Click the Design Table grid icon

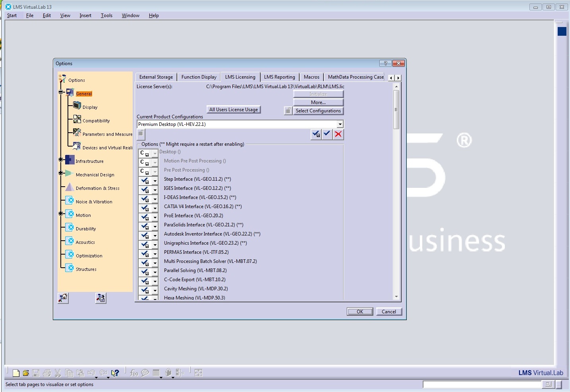[x=156, y=373]
